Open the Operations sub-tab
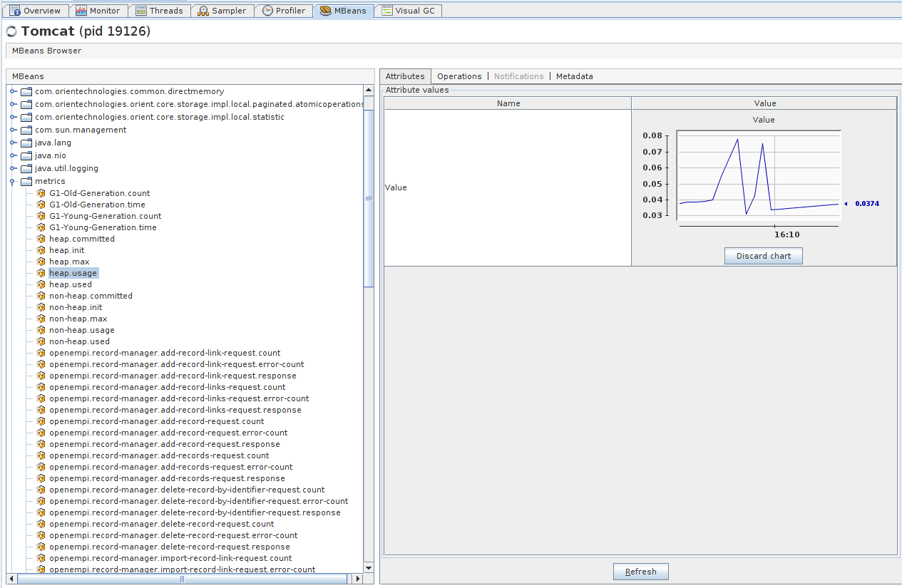The height and width of the screenshot is (588, 902). pyautogui.click(x=459, y=76)
